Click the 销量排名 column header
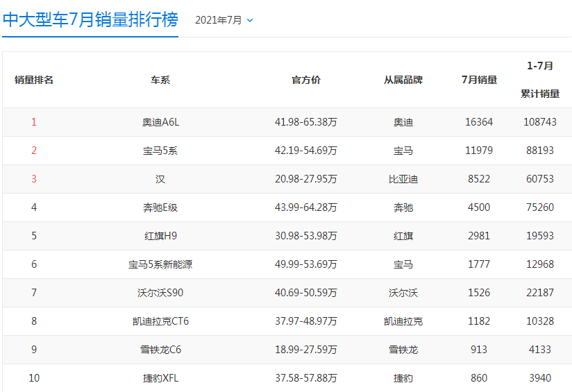The width and height of the screenshot is (572, 392). [34, 80]
